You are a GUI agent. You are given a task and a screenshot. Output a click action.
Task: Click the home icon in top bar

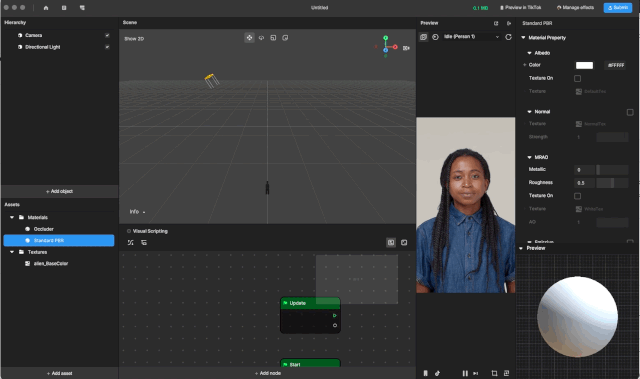pyautogui.click(x=46, y=8)
